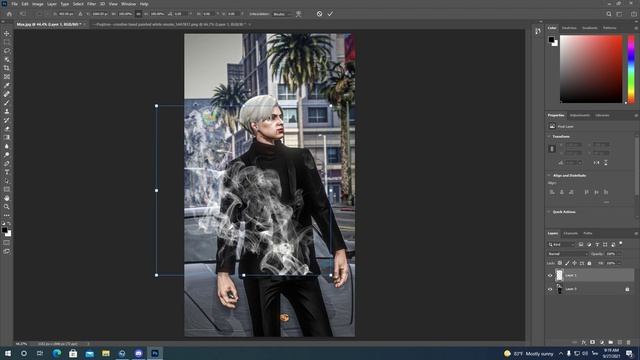This screenshot has height=360, width=640.
Task: Select the Clone Stamp tool
Action: tap(7, 111)
